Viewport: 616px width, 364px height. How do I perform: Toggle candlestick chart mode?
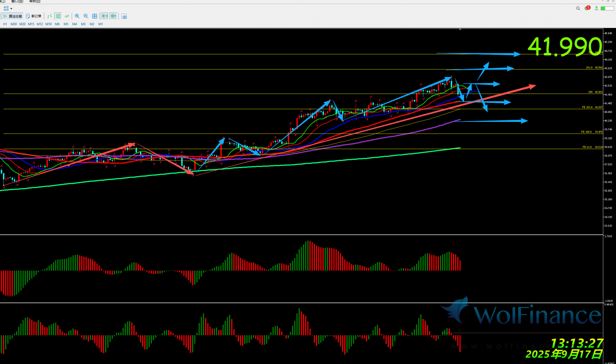(x=58, y=16)
